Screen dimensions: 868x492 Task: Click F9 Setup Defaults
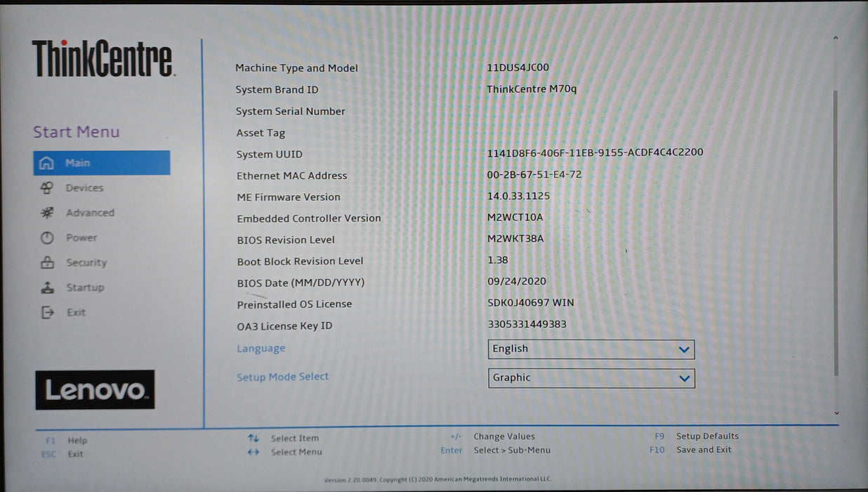697,436
